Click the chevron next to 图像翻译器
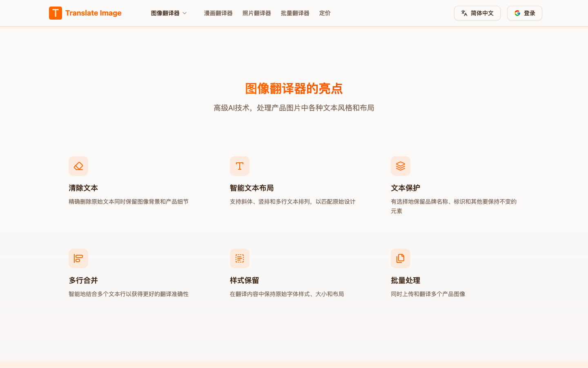The height and width of the screenshot is (368, 588). [x=185, y=13]
